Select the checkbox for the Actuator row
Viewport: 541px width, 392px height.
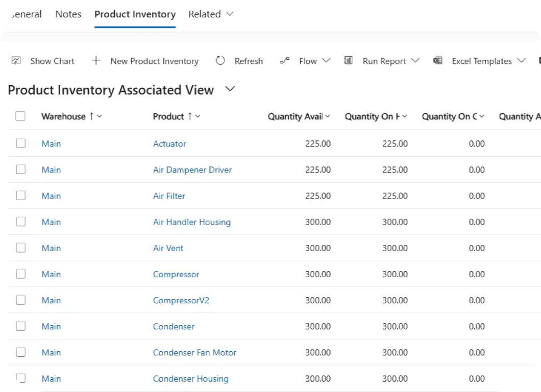(20, 143)
